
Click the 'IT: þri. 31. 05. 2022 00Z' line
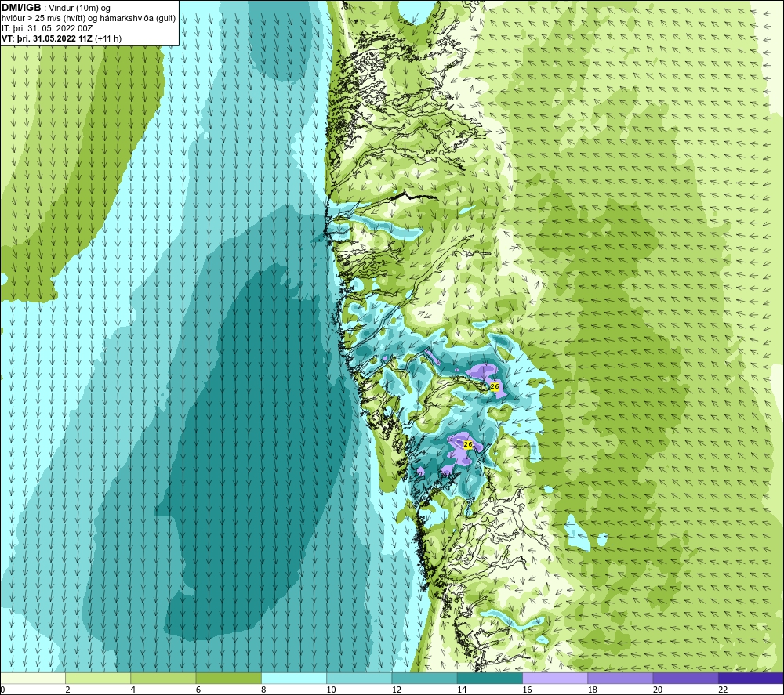click(47, 28)
